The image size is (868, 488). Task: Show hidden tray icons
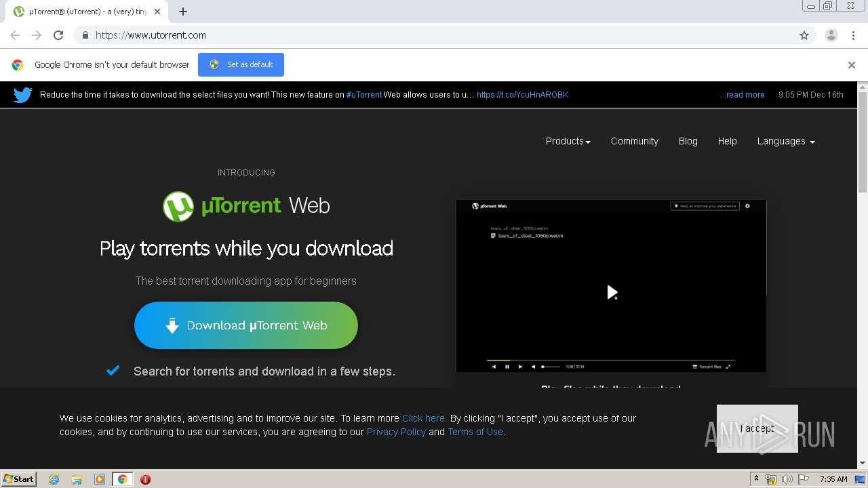[756, 479]
